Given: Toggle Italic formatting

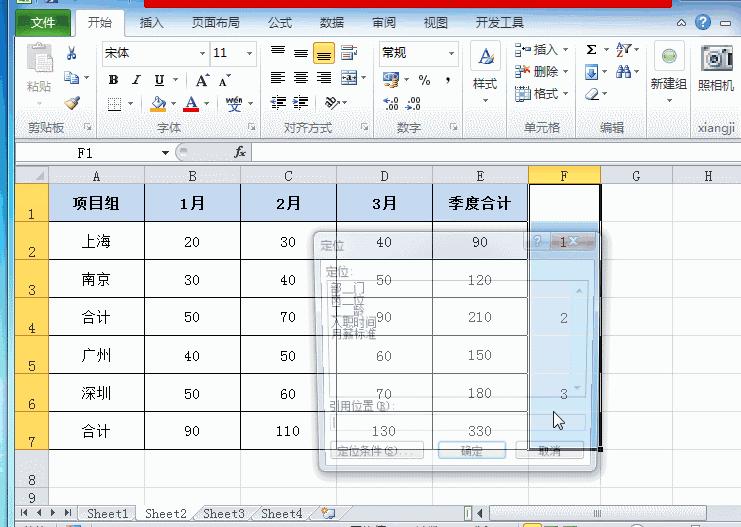Looking at the screenshot, I should 136,80.
